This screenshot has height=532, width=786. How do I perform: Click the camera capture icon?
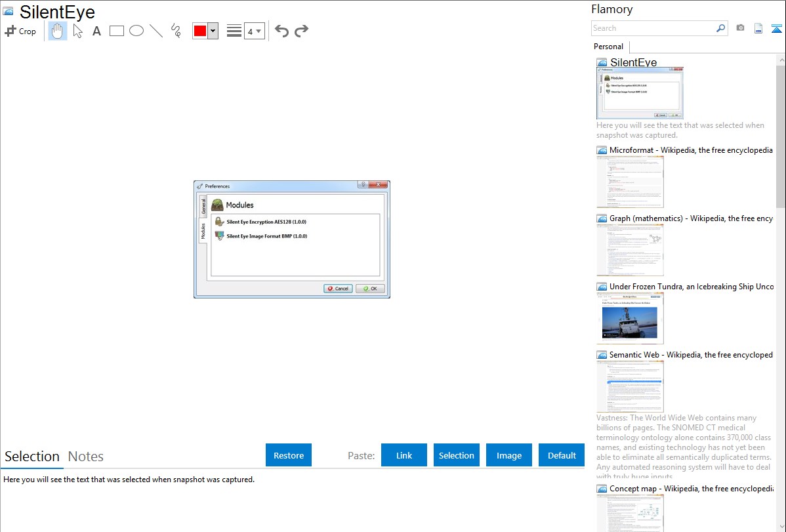click(740, 28)
